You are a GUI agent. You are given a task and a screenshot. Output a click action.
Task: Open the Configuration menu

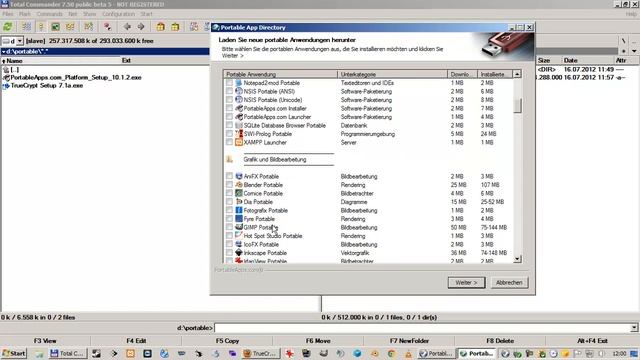(118, 14)
